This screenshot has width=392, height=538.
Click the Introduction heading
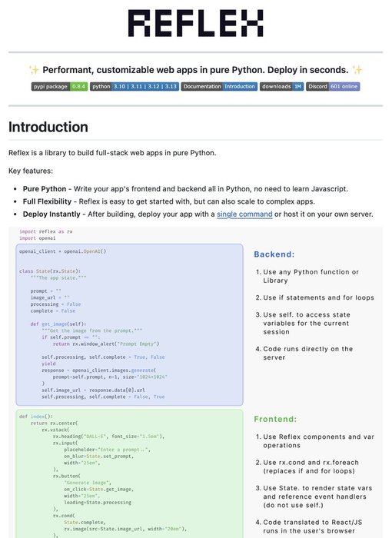(48, 127)
